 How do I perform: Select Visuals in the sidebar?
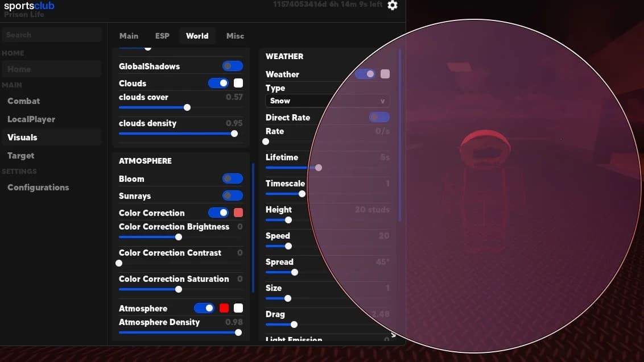[x=51, y=138]
